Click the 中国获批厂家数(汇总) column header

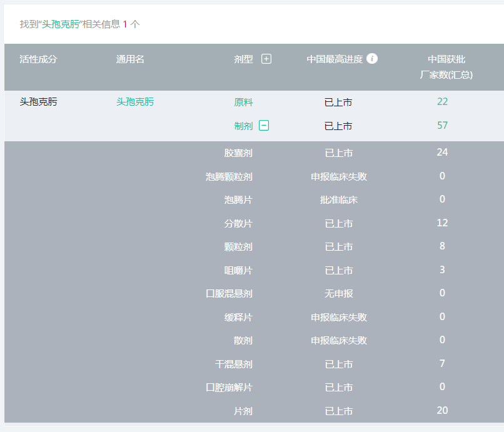pyautogui.click(x=446, y=67)
